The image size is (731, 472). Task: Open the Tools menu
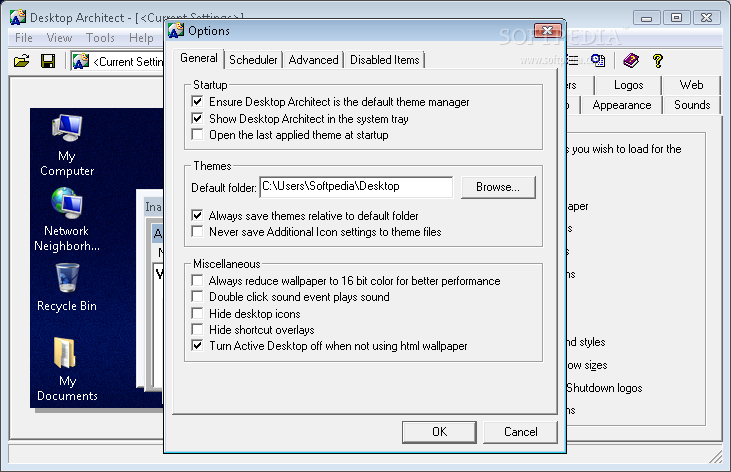[100, 38]
